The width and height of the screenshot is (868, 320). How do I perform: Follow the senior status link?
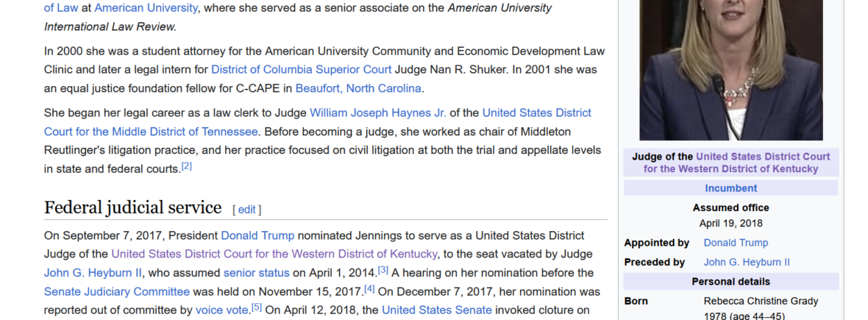[x=256, y=273]
